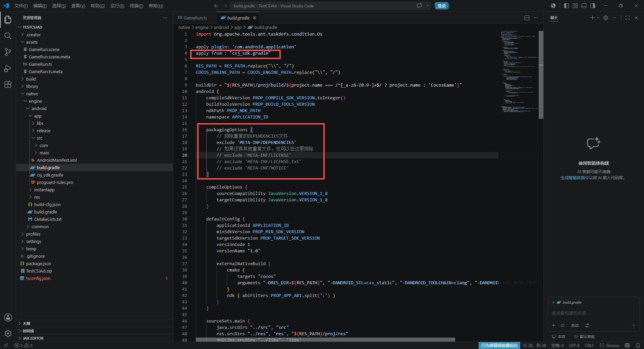
Task: Open the editor group's more actions ellipsis
Action: 536,18
